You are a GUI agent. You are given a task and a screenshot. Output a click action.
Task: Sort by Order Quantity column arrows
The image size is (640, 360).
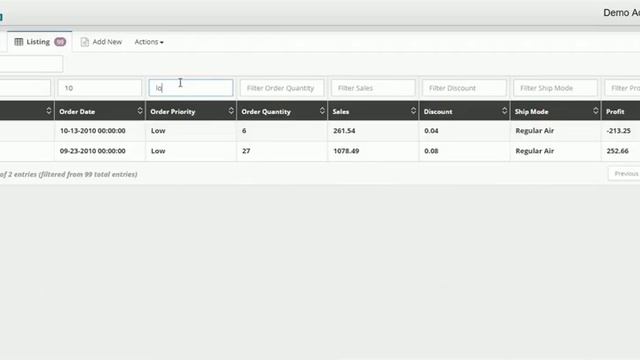click(x=322, y=111)
